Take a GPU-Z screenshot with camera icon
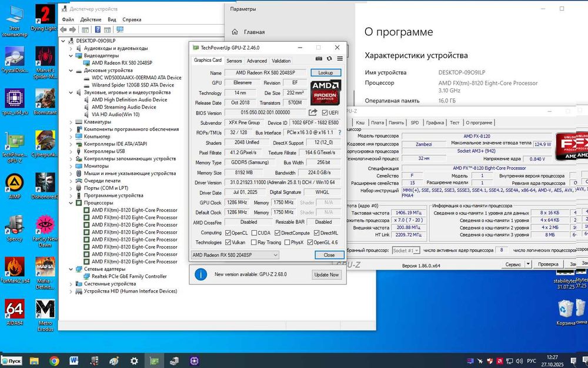This screenshot has width=588, height=368. click(x=319, y=58)
